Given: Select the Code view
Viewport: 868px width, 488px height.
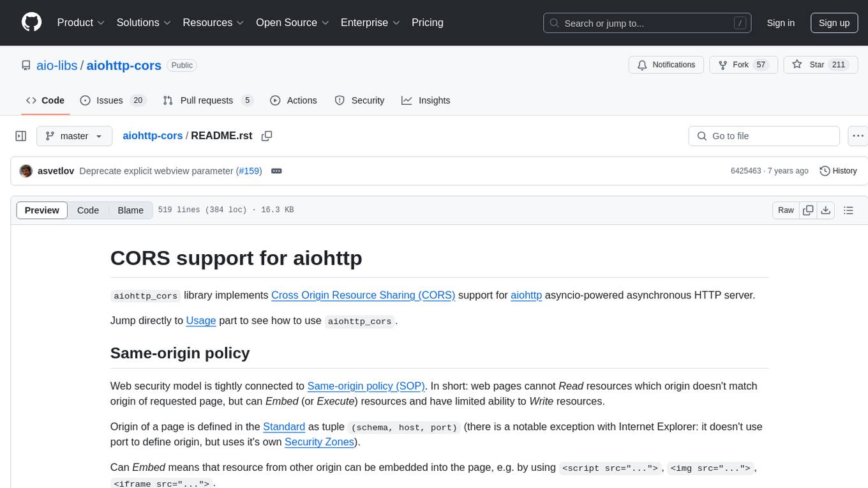Looking at the screenshot, I should (x=88, y=210).
